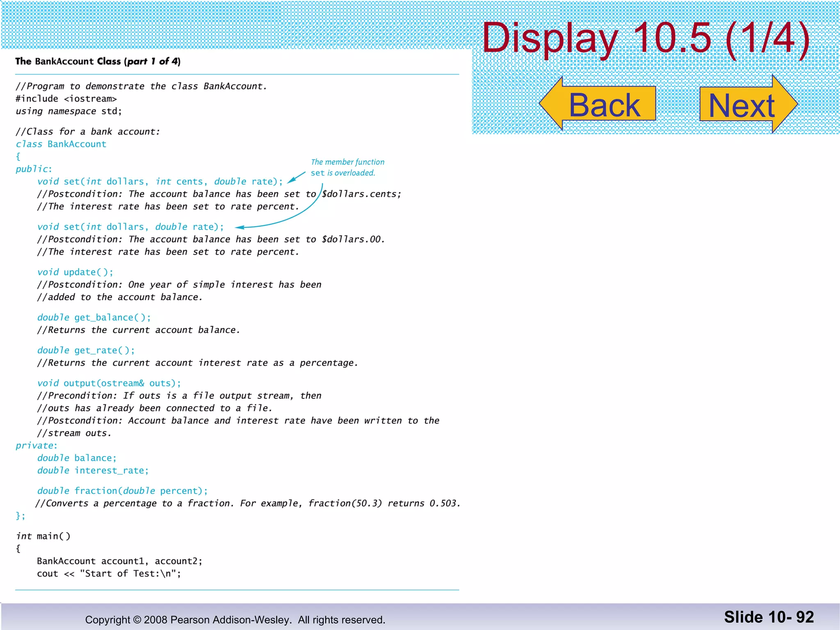Click '//Program to demonstrate the class BankAccount.' comment
Screen dimensions: 840x630
141,87
